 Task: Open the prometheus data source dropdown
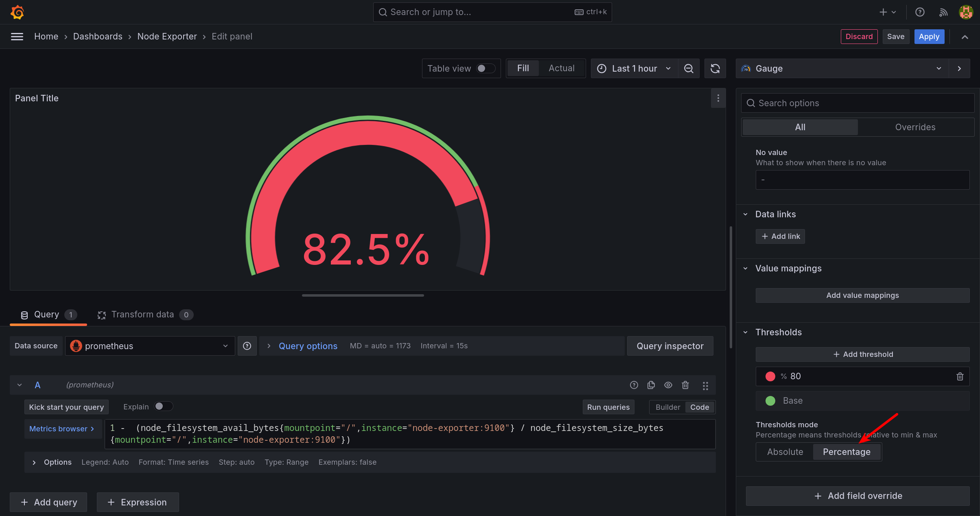tap(150, 346)
